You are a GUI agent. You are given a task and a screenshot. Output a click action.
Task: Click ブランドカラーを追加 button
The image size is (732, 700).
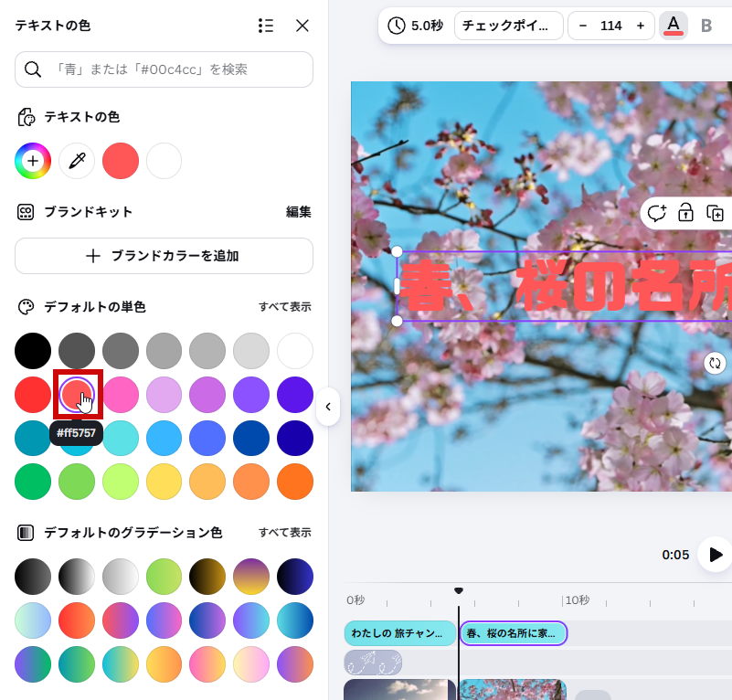click(164, 256)
